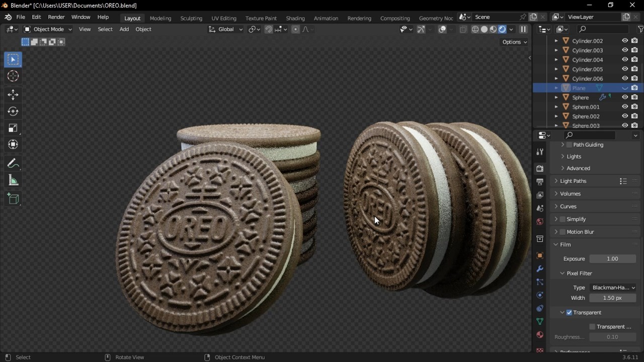Viewport: 644px width, 362px height.
Task: Open the Physics properties tab
Action: [540, 295]
